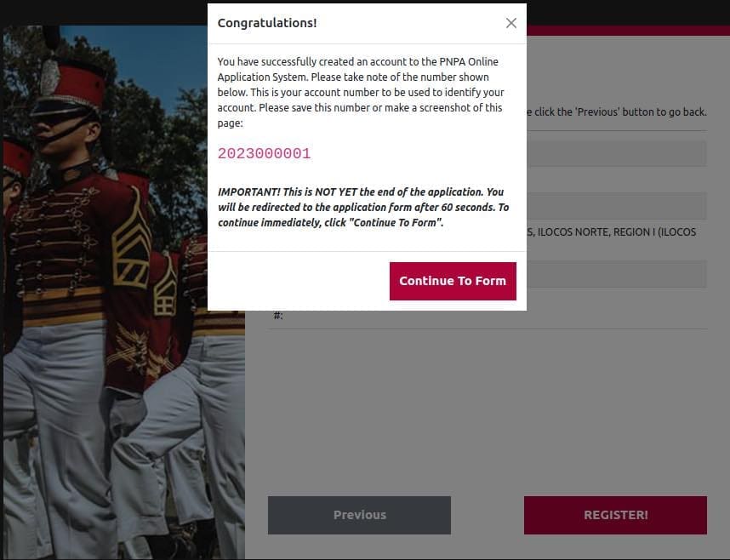Close the Congratulations dialog with the X
Screen dimensions: 730x560
click(x=511, y=23)
